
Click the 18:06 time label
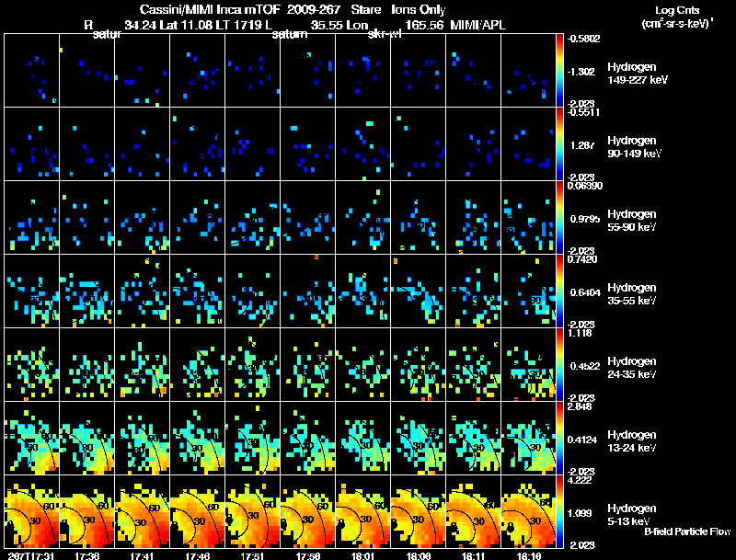(419, 555)
